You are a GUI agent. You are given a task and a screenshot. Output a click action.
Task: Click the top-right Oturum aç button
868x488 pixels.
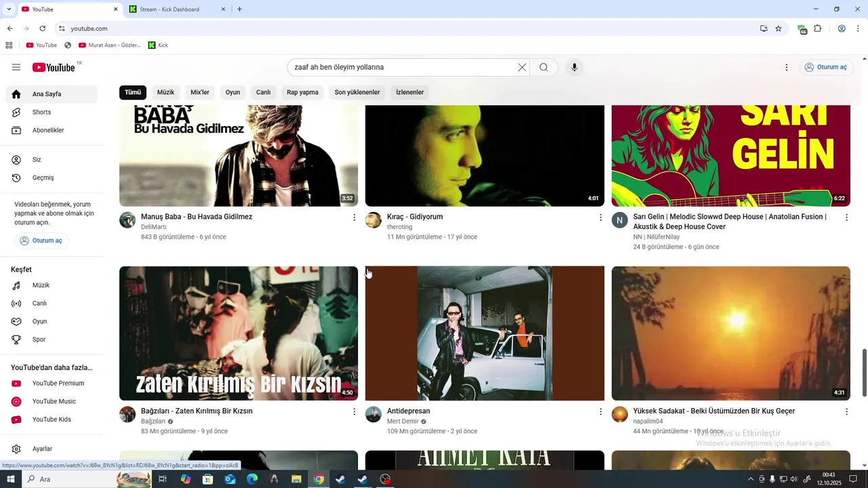(x=825, y=67)
